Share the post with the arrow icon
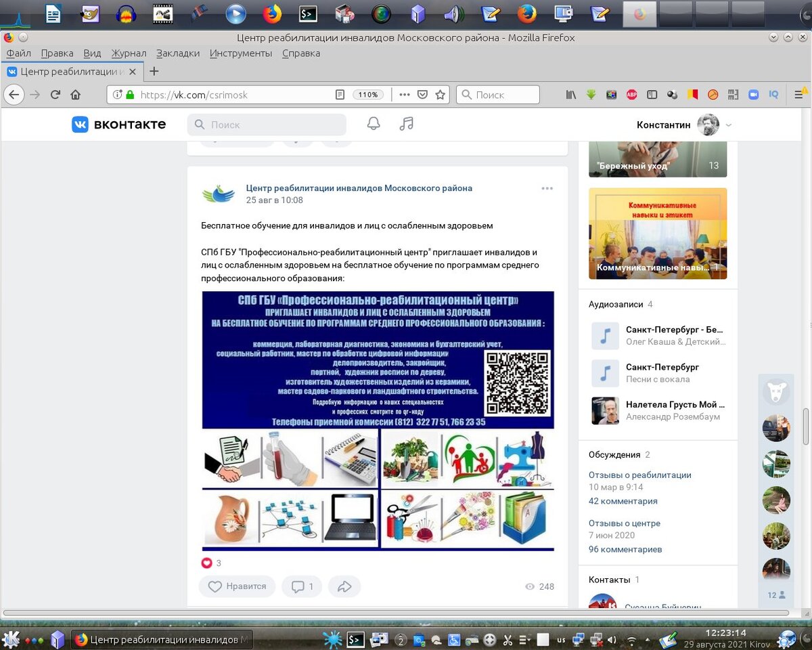The image size is (812, 650). (x=344, y=586)
